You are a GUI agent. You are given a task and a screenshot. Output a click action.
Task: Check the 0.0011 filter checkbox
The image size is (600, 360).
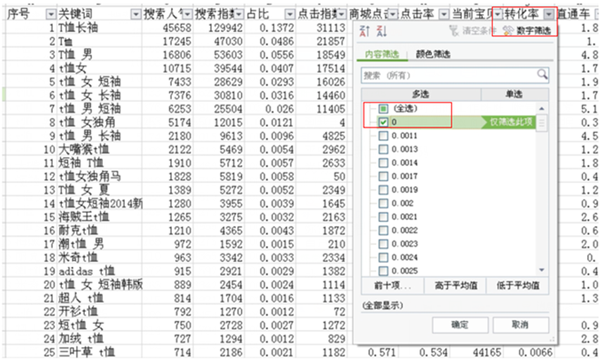coord(383,136)
